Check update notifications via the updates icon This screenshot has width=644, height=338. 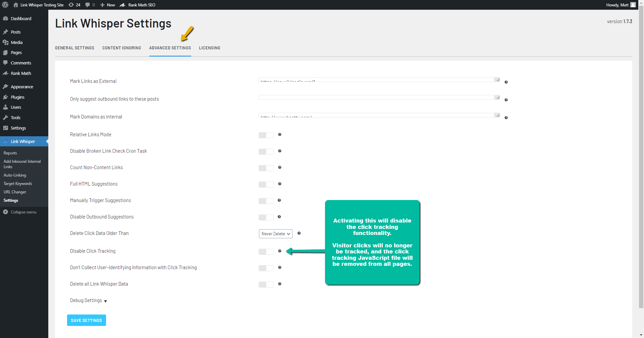(74, 5)
